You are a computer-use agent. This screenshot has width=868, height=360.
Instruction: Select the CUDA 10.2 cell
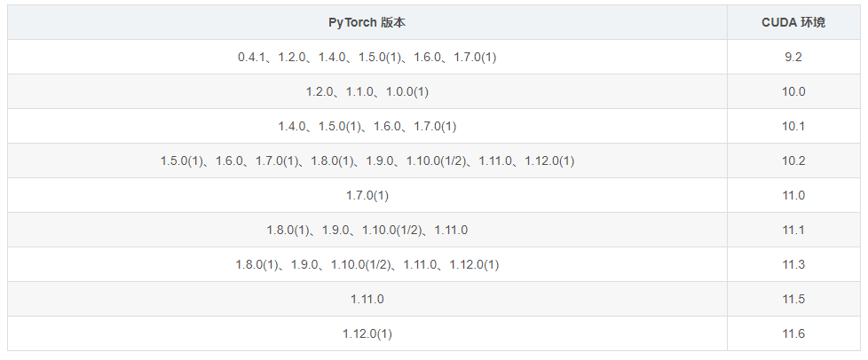pos(793,160)
